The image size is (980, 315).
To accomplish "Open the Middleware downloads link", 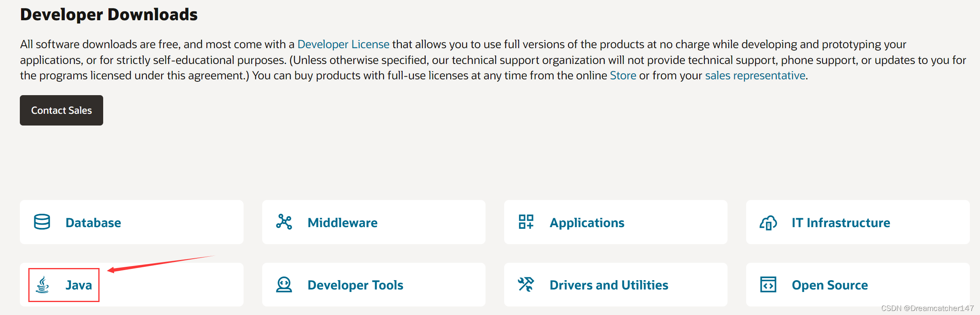I will (x=342, y=223).
